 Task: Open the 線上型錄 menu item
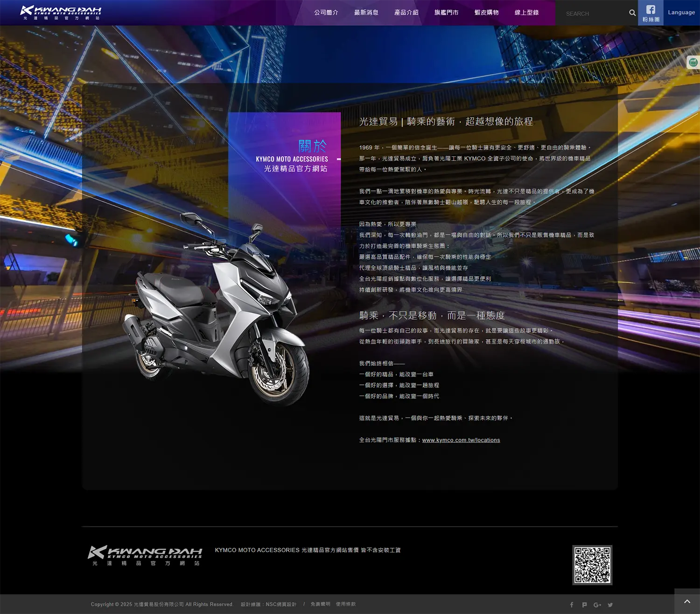[x=527, y=13]
